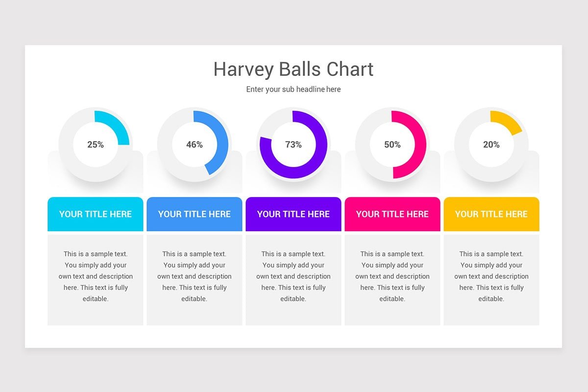The width and height of the screenshot is (588, 392).
Task: Click the purple YOUR TITLE HERE banner
Action: coord(294,214)
